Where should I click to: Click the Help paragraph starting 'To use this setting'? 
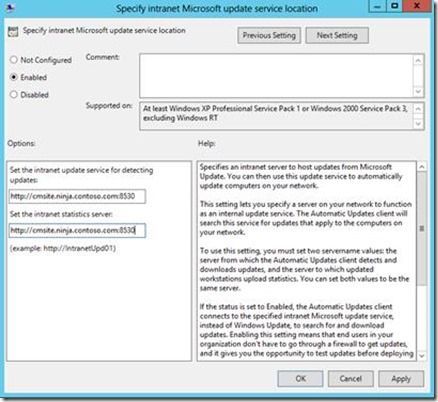(x=304, y=269)
